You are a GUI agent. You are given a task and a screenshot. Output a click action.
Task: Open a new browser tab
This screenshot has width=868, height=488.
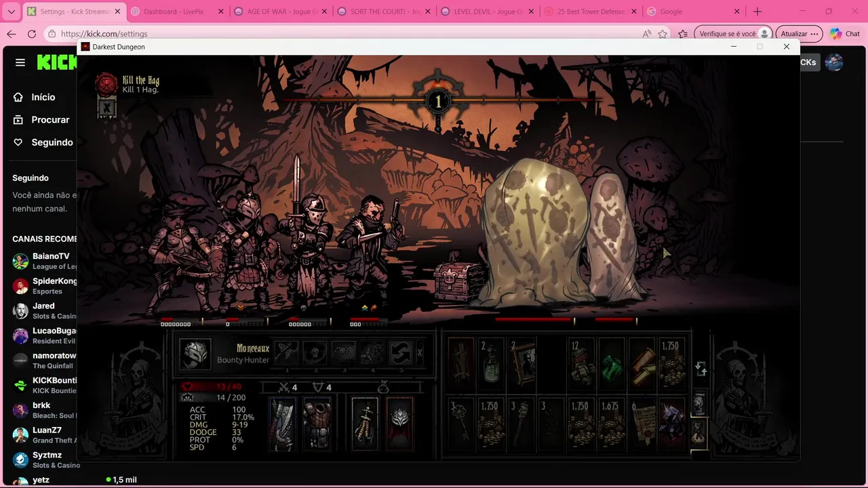757,12
